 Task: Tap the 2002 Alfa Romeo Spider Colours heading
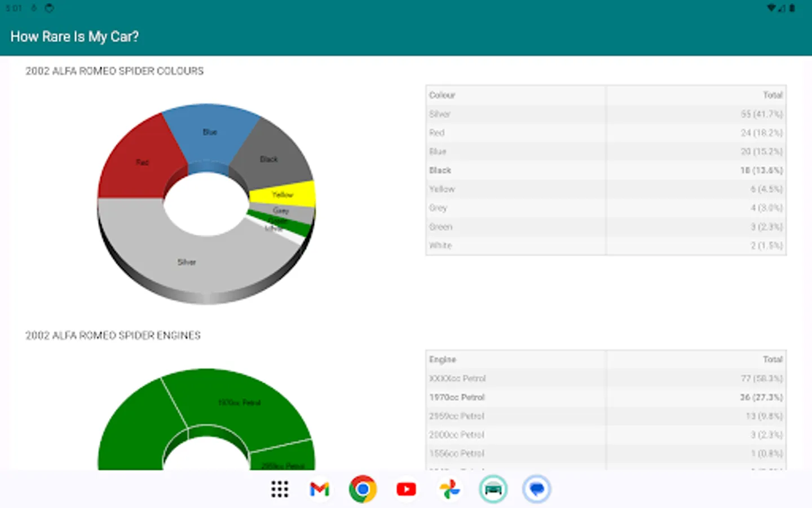tap(114, 71)
